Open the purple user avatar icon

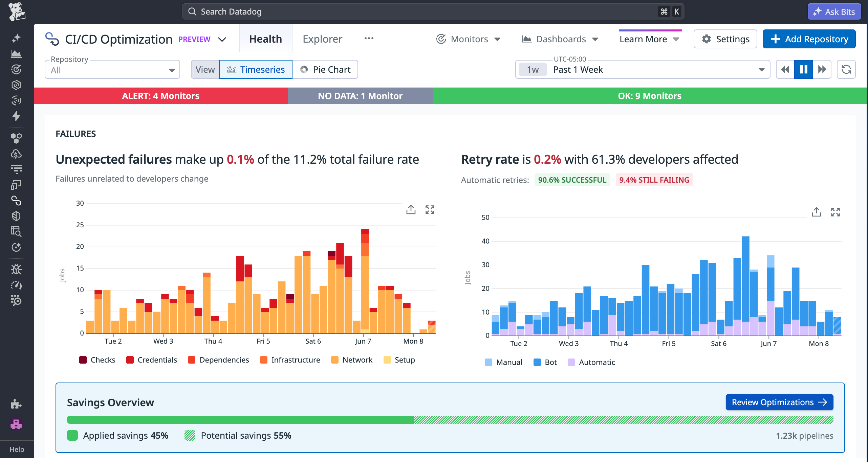16,424
